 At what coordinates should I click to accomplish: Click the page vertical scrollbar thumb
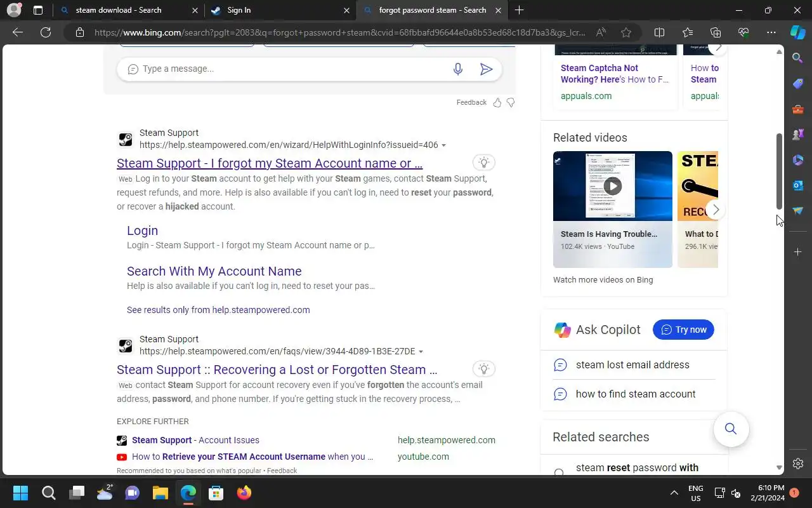(x=779, y=171)
